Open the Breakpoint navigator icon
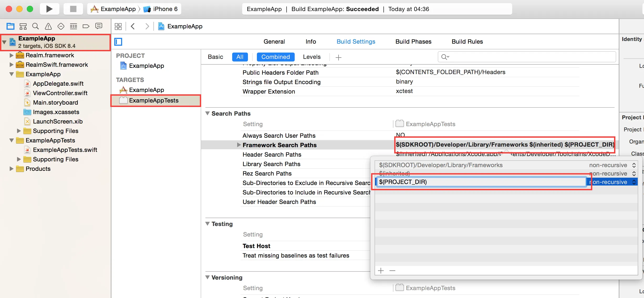The width and height of the screenshot is (644, 298). [x=86, y=26]
